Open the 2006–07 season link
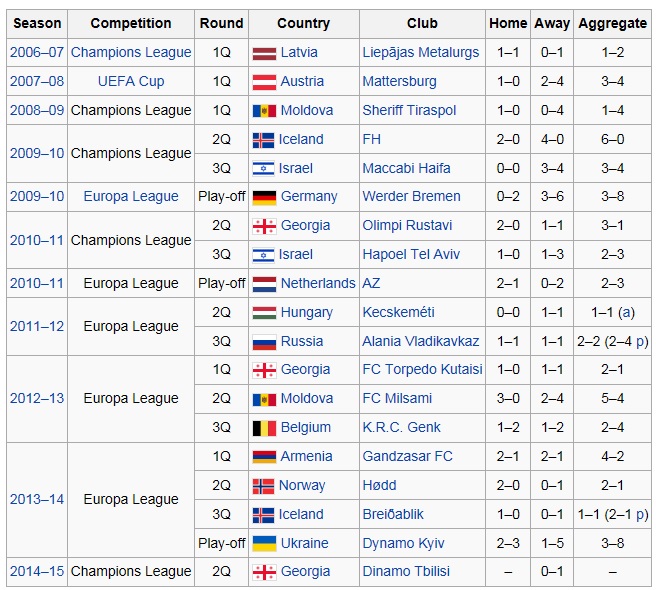Screen dimensions: 656x590 [37, 52]
